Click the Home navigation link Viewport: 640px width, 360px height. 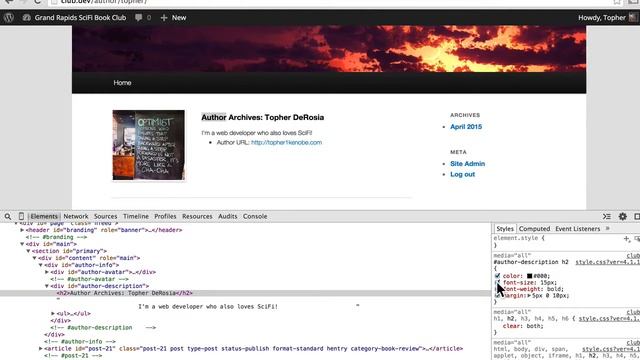pyautogui.click(x=122, y=82)
